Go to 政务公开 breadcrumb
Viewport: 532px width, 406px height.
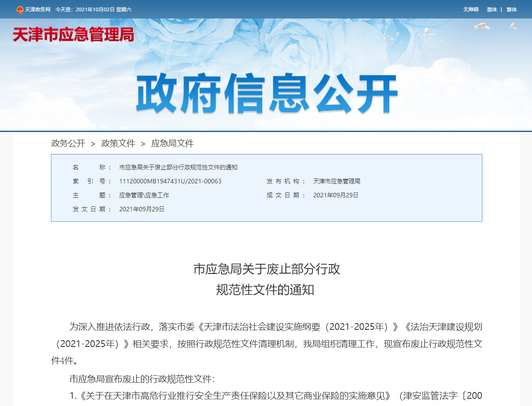click(x=68, y=144)
